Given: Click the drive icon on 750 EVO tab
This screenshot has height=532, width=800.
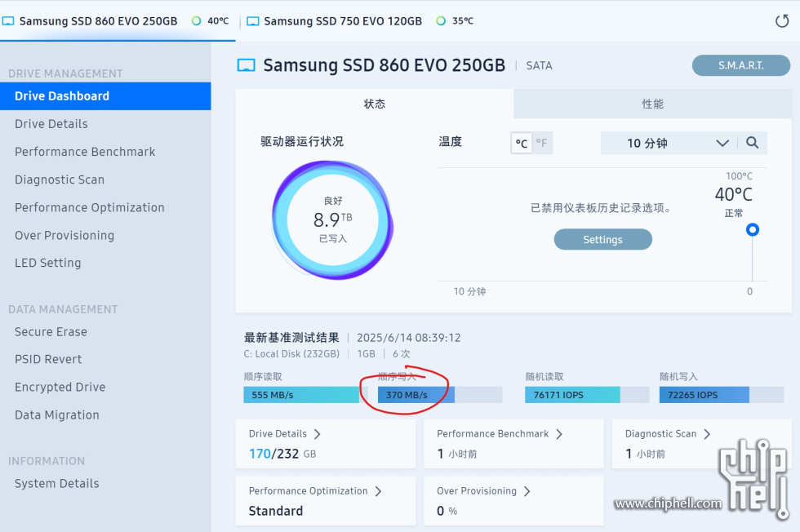Looking at the screenshot, I should [253, 21].
